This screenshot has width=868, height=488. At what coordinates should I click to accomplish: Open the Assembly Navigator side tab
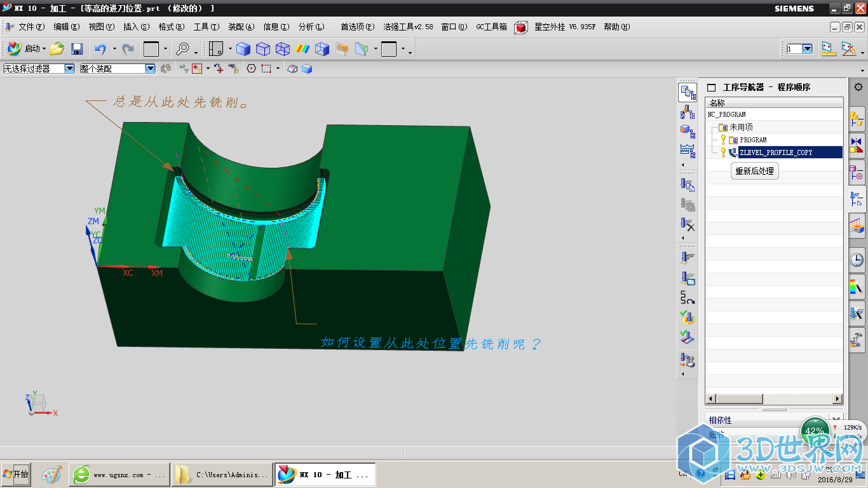click(857, 118)
